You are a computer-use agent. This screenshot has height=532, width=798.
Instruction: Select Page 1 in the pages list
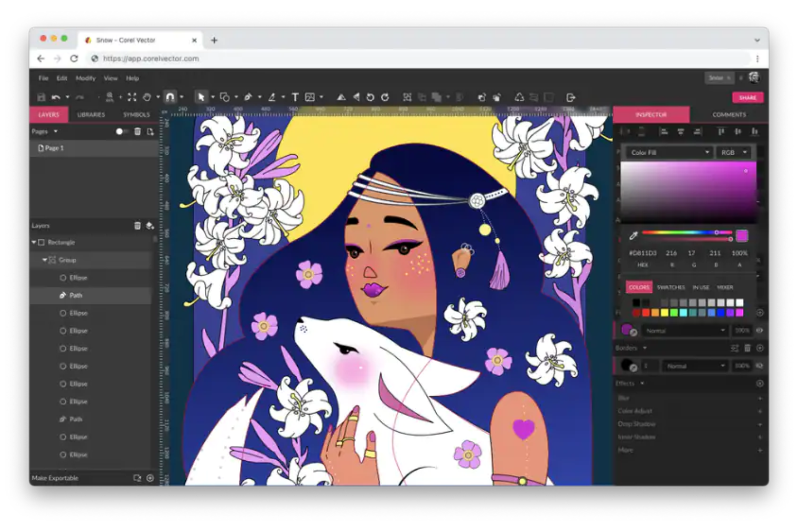click(94, 148)
